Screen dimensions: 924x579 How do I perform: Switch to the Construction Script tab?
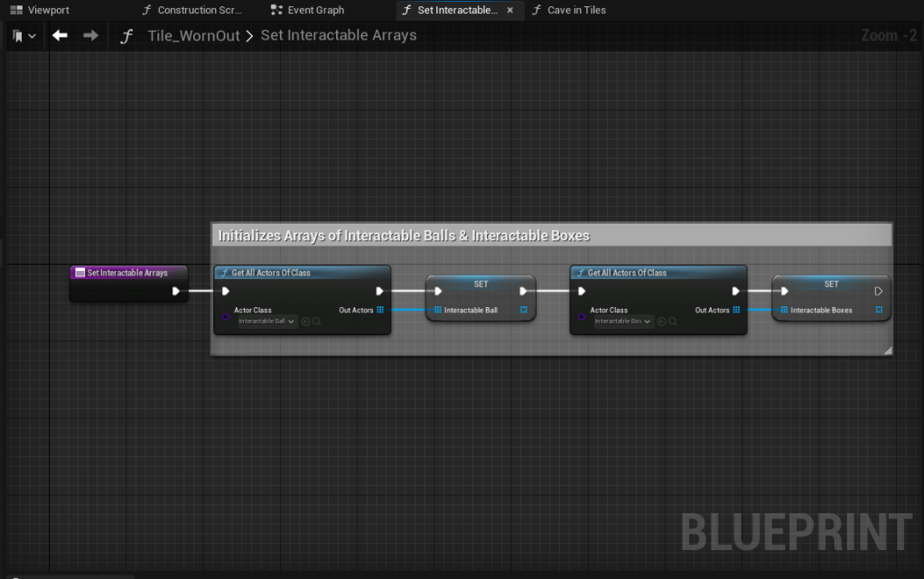(x=192, y=10)
